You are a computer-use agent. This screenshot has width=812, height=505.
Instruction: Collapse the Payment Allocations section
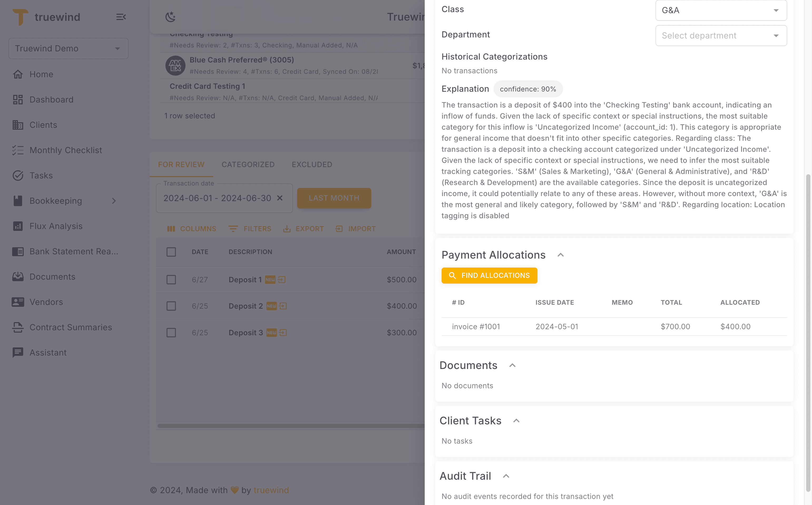(561, 255)
